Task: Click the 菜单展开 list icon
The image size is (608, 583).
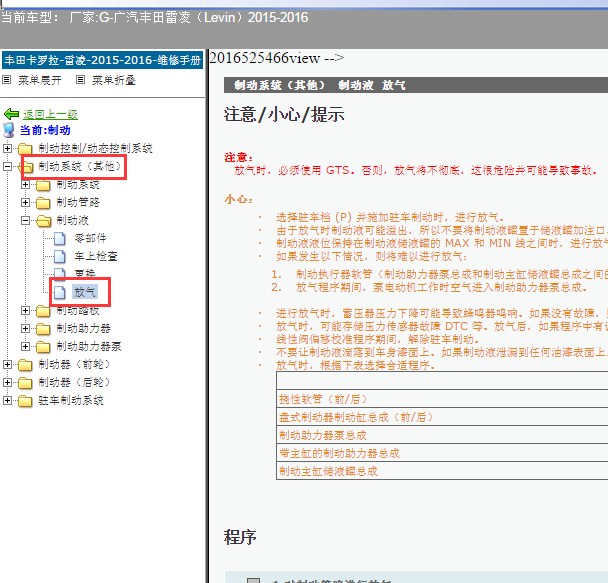Action: pos(7,80)
